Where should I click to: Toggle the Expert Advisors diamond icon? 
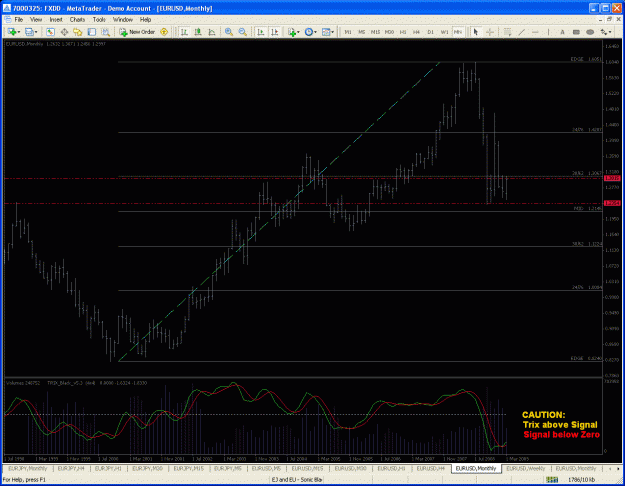click(x=164, y=32)
